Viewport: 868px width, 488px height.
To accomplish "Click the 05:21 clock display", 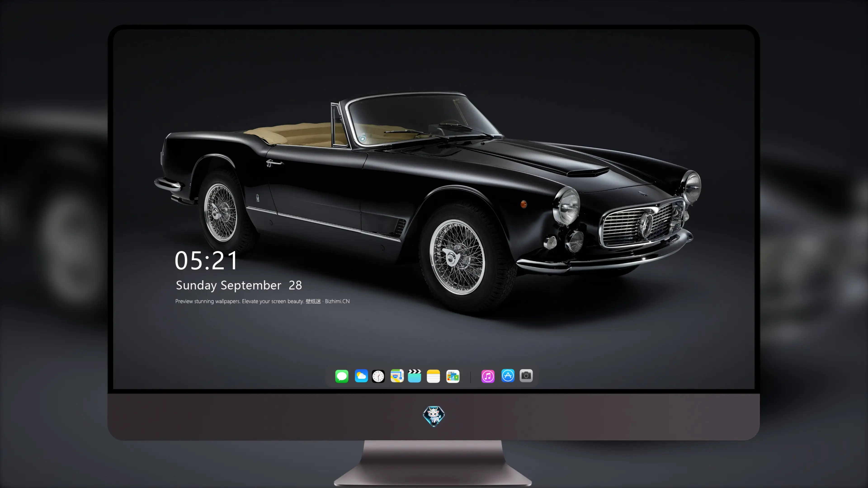I will pyautogui.click(x=206, y=260).
